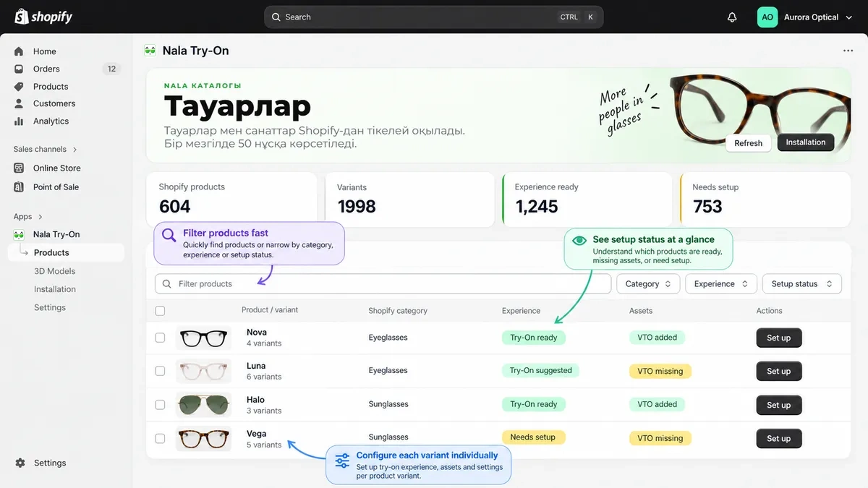Click the Orders sidebar icon

click(19, 69)
